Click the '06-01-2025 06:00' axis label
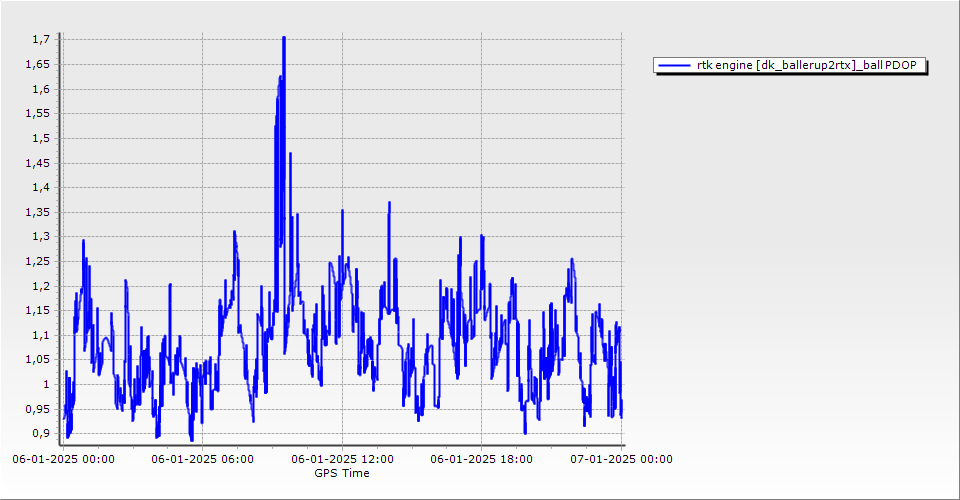 click(202, 459)
